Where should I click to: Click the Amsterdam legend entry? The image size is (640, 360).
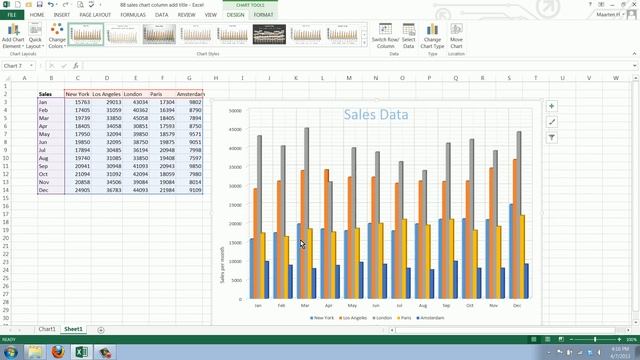[430, 318]
